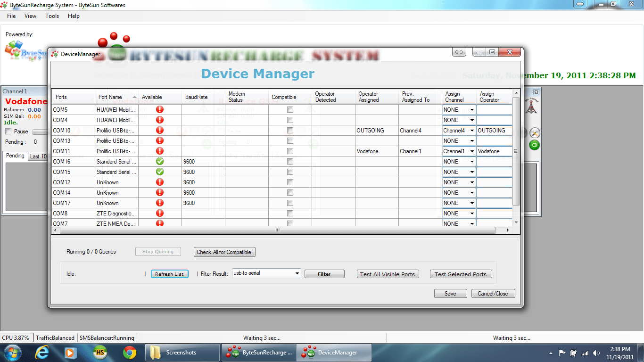Image resolution: width=644 pixels, height=362 pixels.
Task: Enable the Pause checkbox in Channel 1
Action: click(x=8, y=132)
